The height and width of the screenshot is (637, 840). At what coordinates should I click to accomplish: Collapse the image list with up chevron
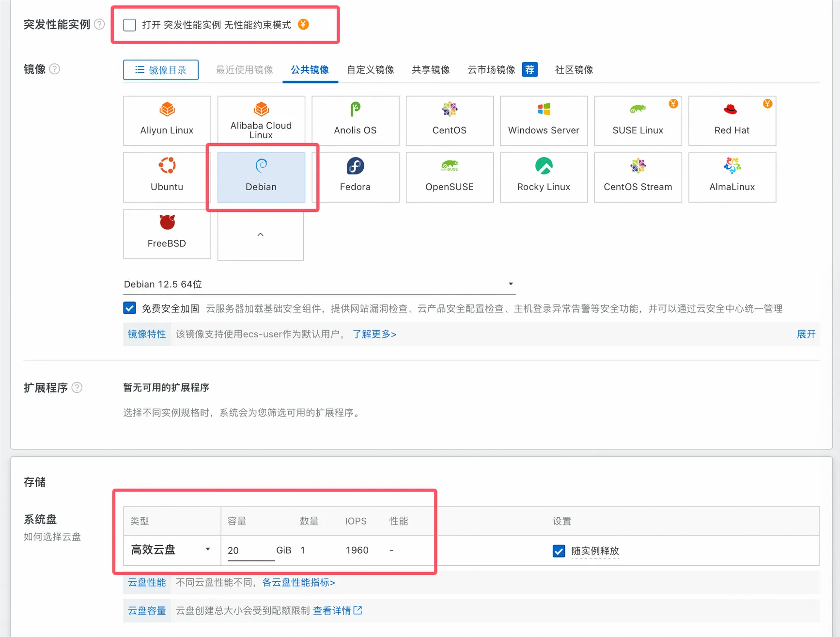tap(261, 235)
